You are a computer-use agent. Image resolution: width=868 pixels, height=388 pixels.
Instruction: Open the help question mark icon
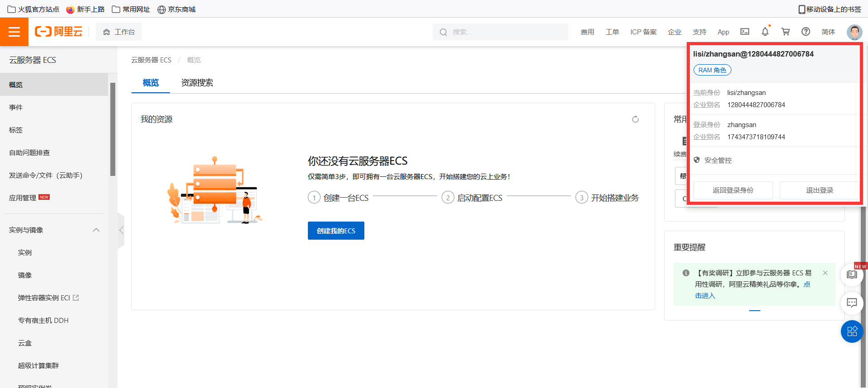coord(806,32)
